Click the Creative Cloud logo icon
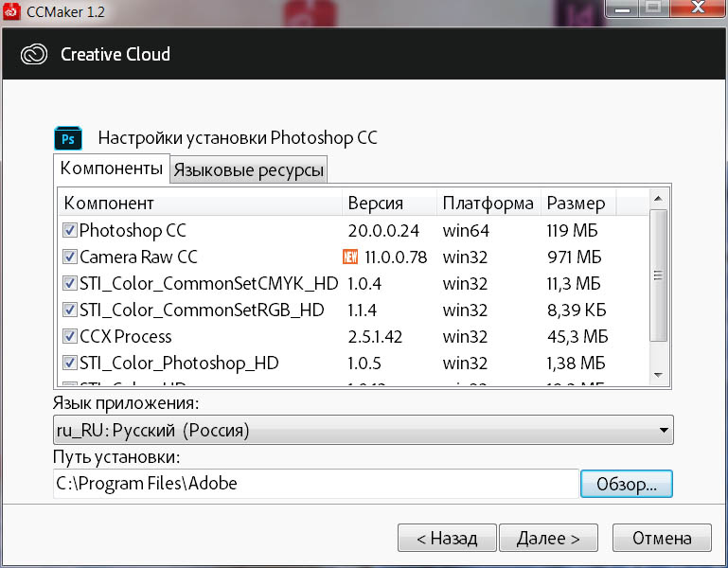Screen dimensions: 728x568 [35, 54]
